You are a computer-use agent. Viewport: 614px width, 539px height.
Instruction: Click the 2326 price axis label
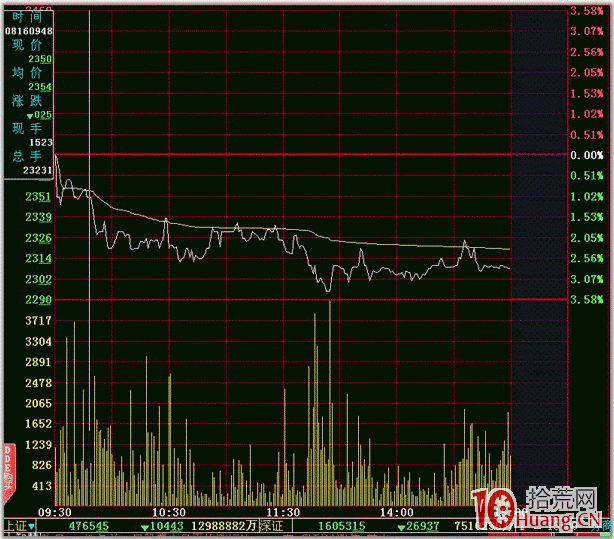pos(38,238)
